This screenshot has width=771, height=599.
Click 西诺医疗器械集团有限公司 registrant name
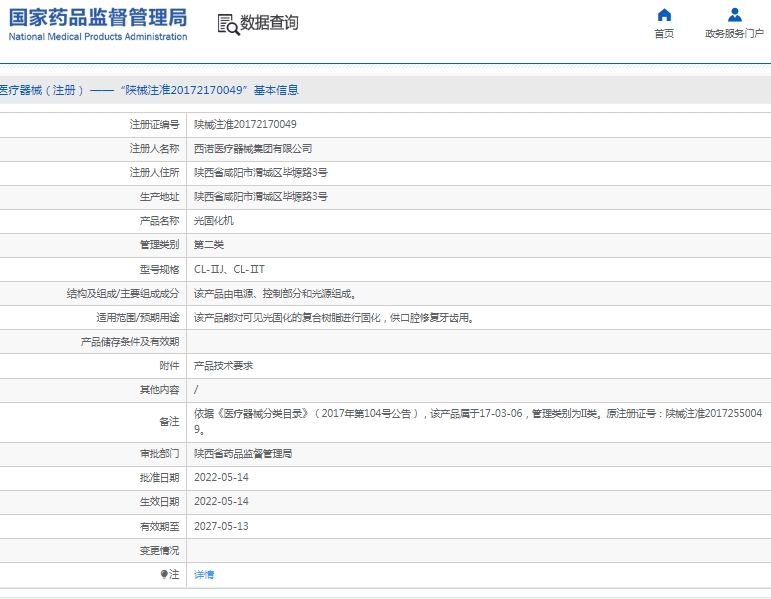(253, 149)
